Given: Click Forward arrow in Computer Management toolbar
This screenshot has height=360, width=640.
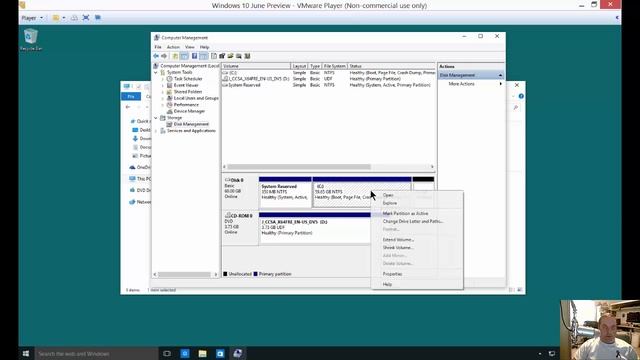Looking at the screenshot, I should (x=164, y=56).
